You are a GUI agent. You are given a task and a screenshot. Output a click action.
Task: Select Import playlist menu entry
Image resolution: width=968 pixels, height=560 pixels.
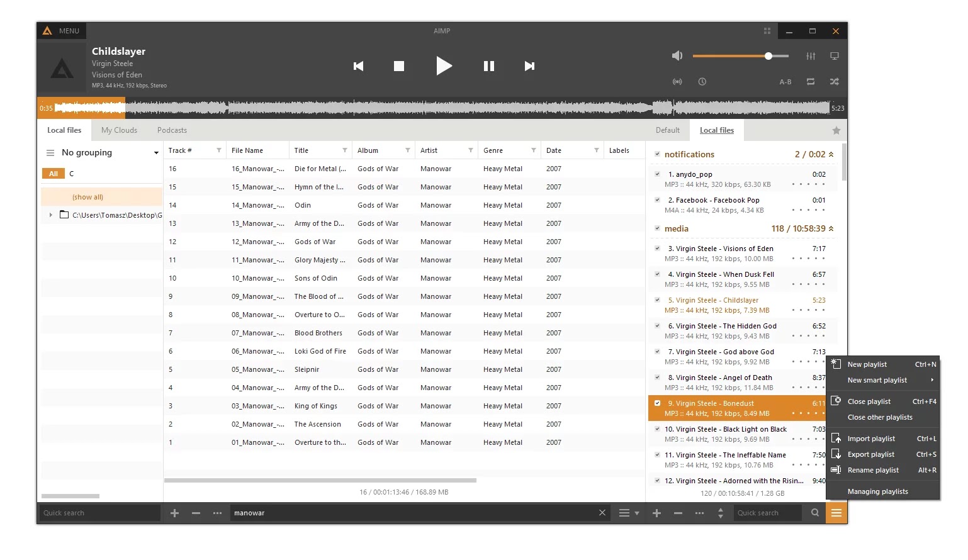[x=883, y=439]
